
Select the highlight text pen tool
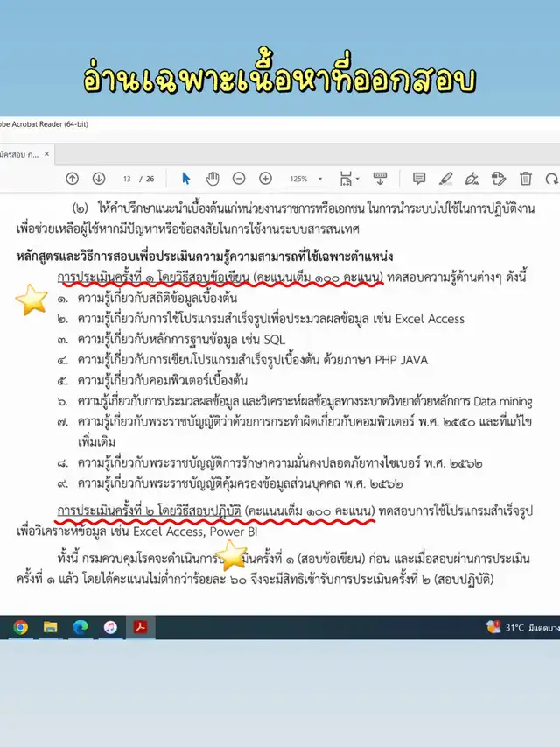(445, 179)
